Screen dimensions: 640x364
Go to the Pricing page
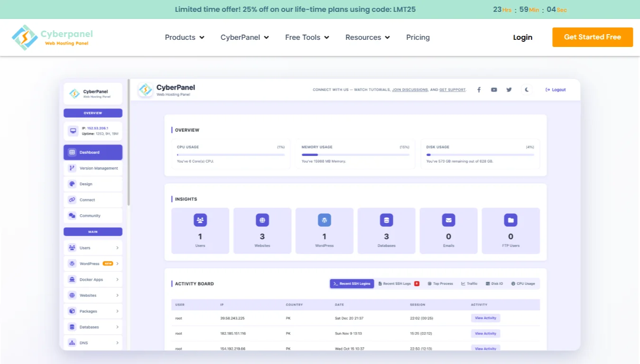coord(418,37)
